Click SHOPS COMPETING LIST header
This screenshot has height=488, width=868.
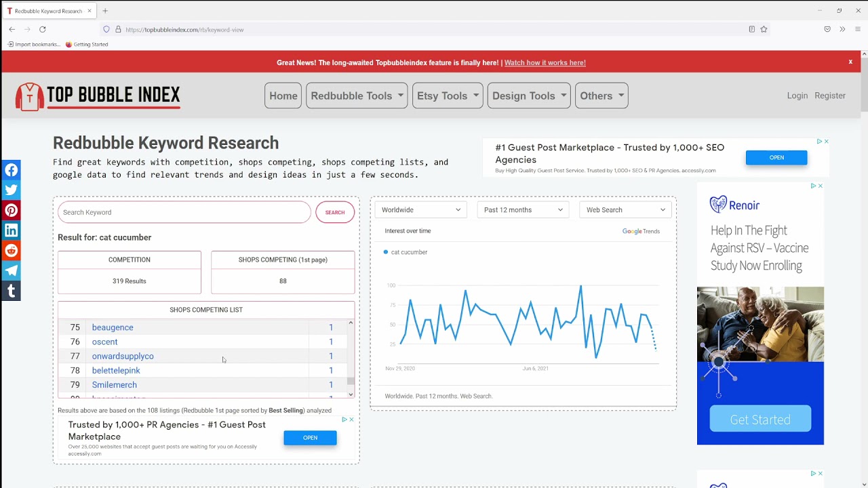coord(206,310)
